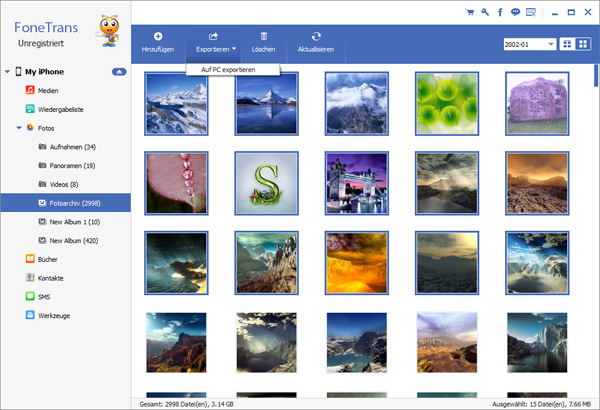Click 'Unregistriert' status text
The width and height of the screenshot is (600, 410).
[41, 43]
